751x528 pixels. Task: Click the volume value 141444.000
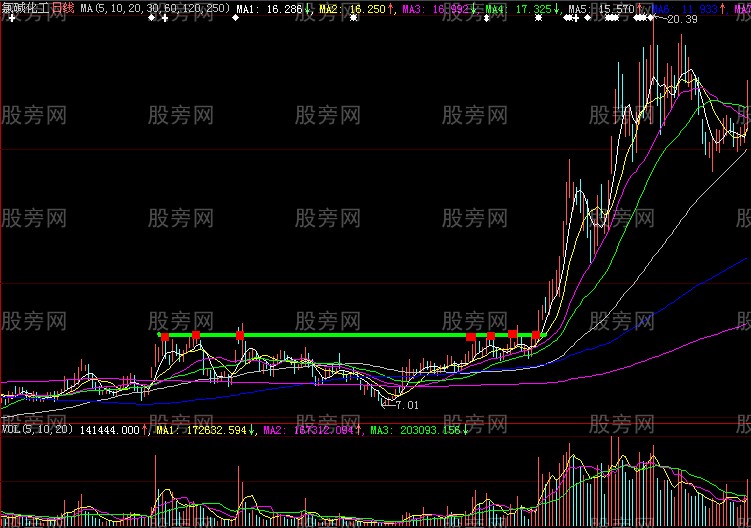[x=110, y=430]
